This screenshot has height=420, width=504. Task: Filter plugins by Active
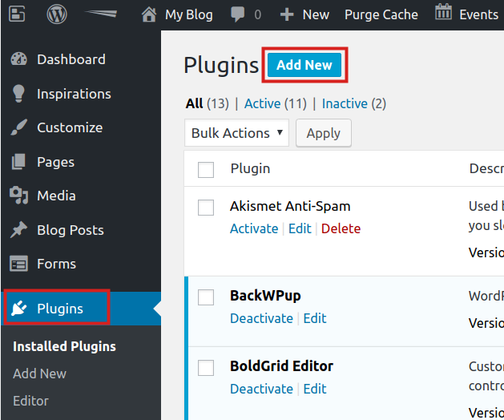pos(262,103)
